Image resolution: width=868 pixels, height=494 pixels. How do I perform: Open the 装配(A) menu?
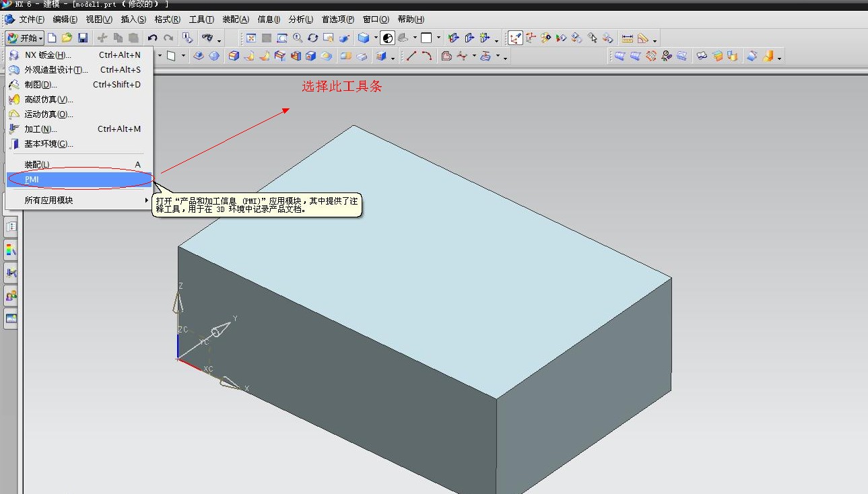[236, 20]
